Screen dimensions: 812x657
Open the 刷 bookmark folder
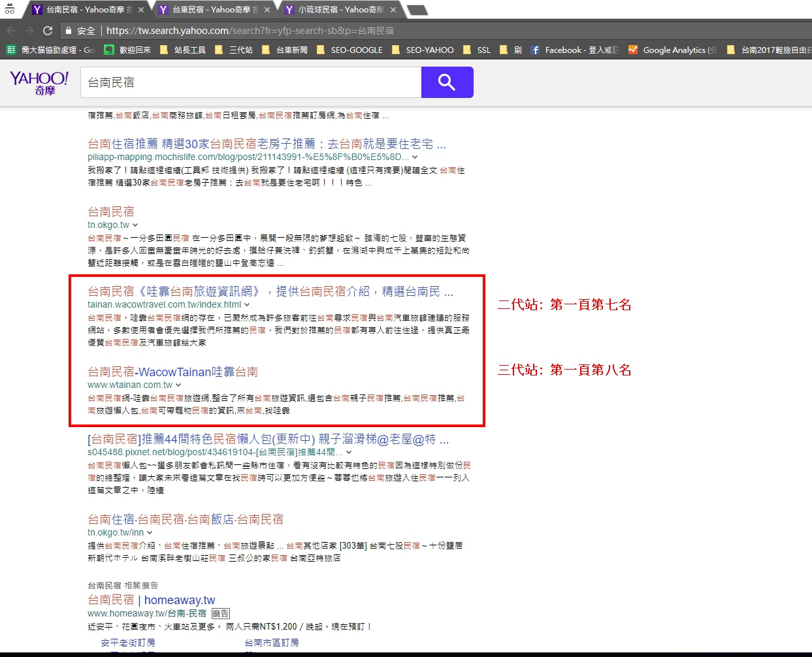coord(510,50)
